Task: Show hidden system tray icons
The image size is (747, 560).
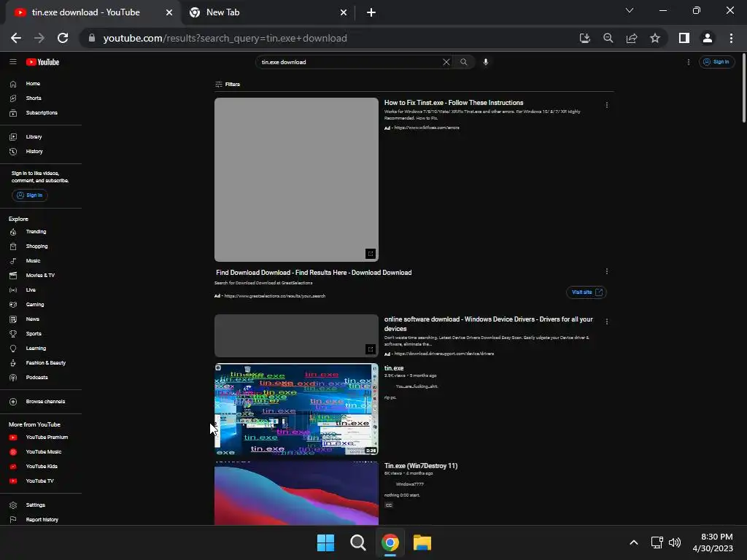Action: click(634, 542)
